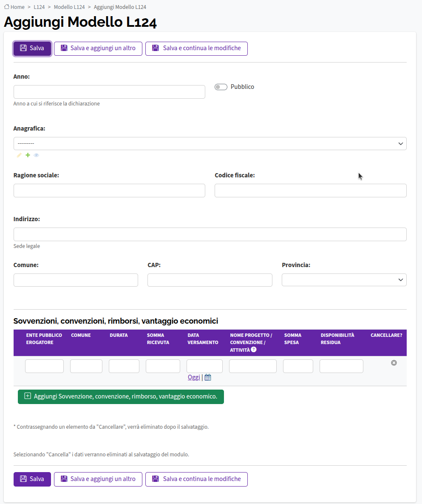This screenshot has height=504, width=422.
Task: Click the CAP input field
Action: coord(210,280)
